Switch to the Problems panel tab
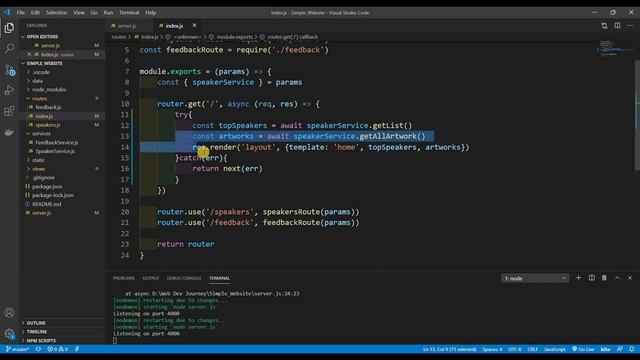The height and width of the screenshot is (360, 640). click(124, 278)
